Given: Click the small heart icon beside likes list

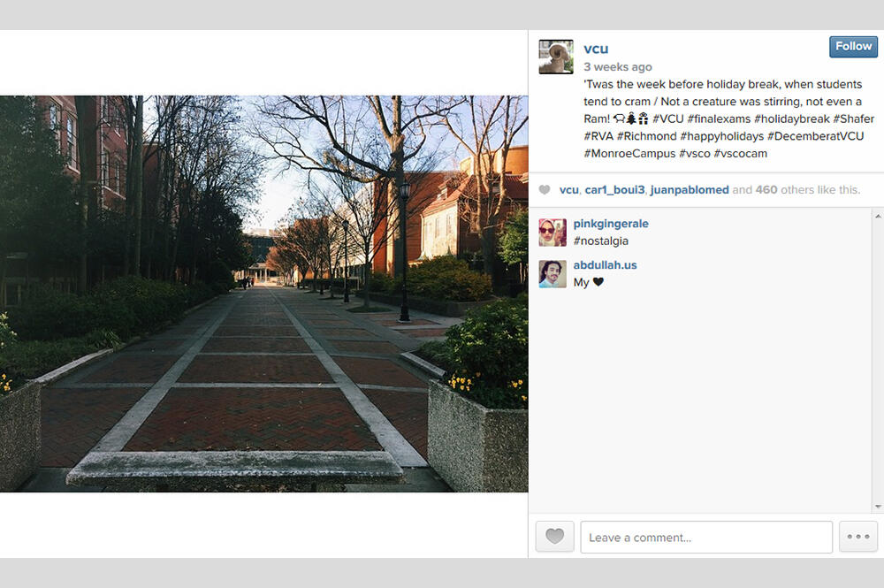Looking at the screenshot, I should click(545, 190).
